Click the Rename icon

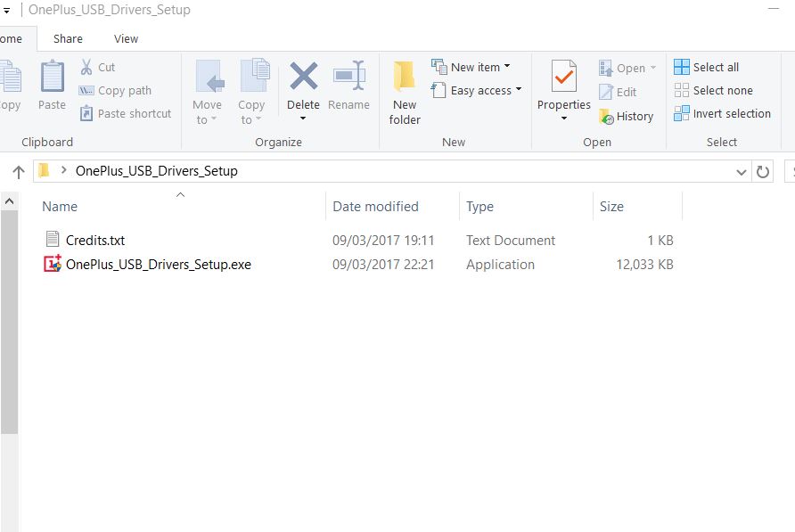(349, 76)
